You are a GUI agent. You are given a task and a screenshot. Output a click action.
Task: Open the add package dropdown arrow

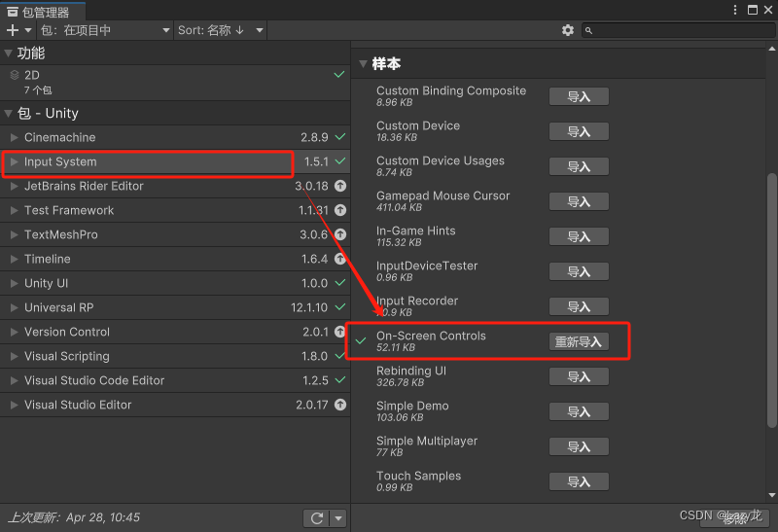pos(28,30)
